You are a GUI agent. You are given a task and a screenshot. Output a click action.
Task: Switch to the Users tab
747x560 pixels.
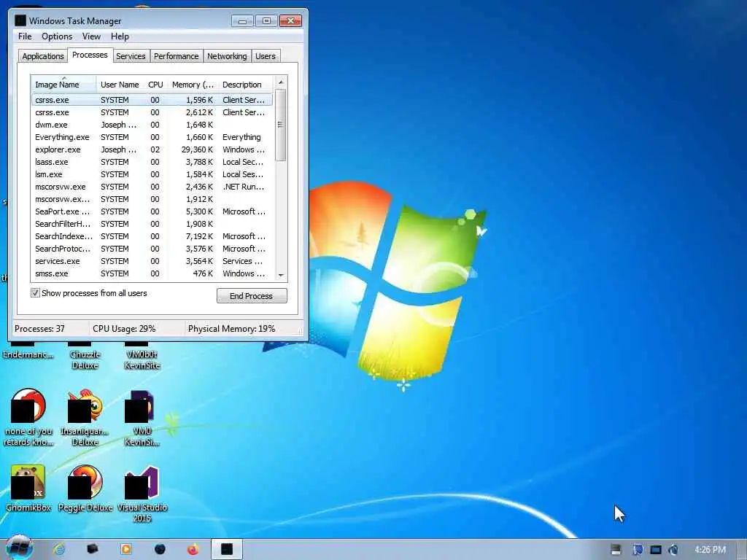pos(266,56)
